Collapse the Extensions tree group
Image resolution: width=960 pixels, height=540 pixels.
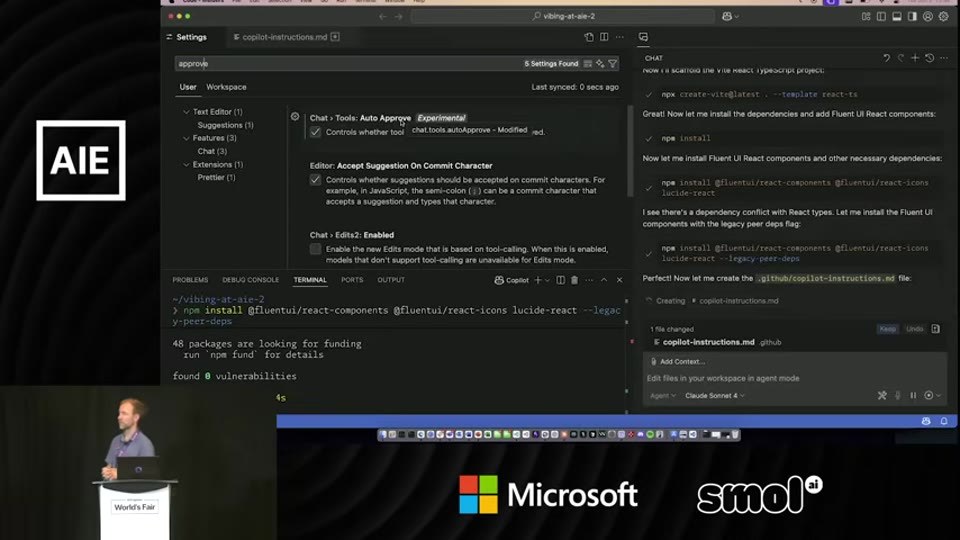tap(186, 165)
